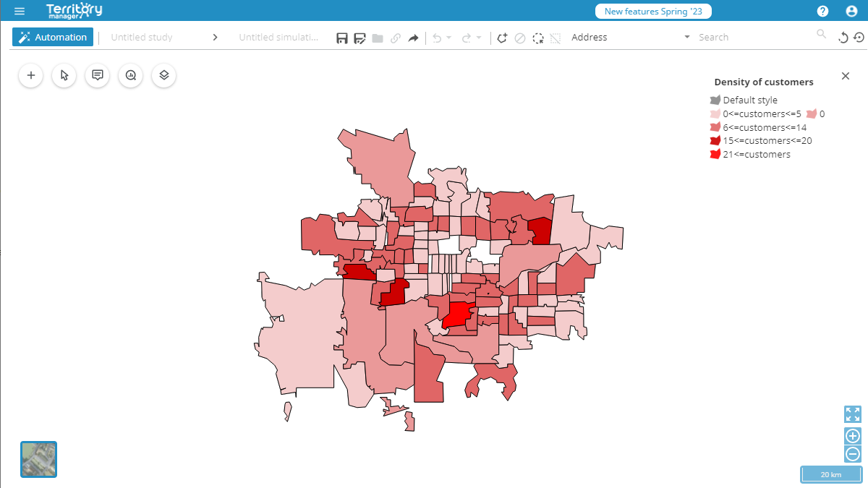Open the hamburger main menu

tap(20, 12)
